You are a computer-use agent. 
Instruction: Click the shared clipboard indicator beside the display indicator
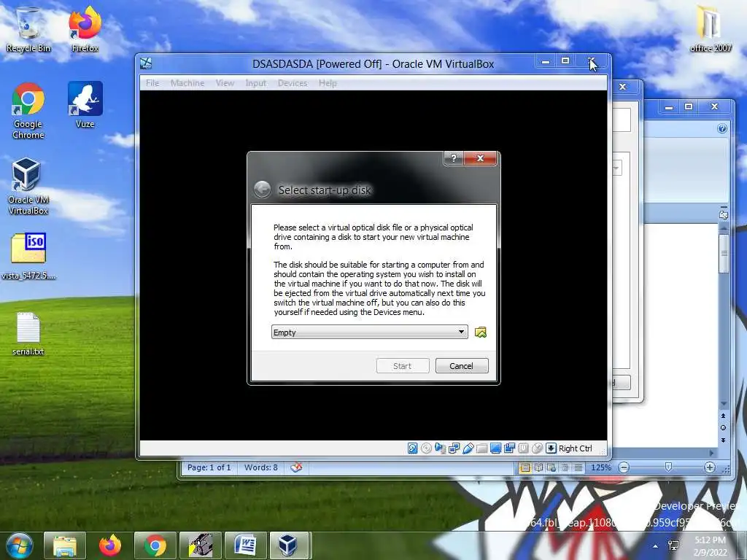(509, 448)
